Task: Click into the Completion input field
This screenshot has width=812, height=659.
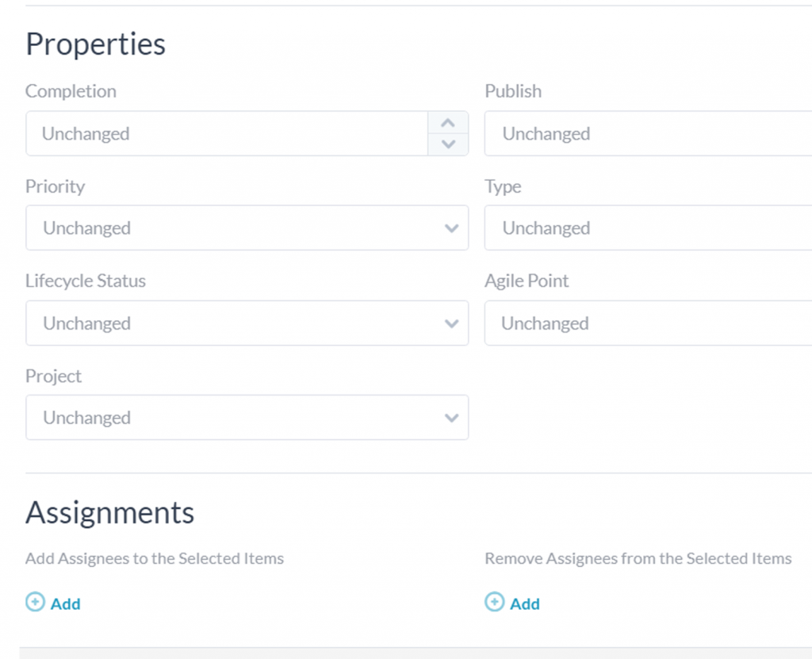Action: [226, 133]
